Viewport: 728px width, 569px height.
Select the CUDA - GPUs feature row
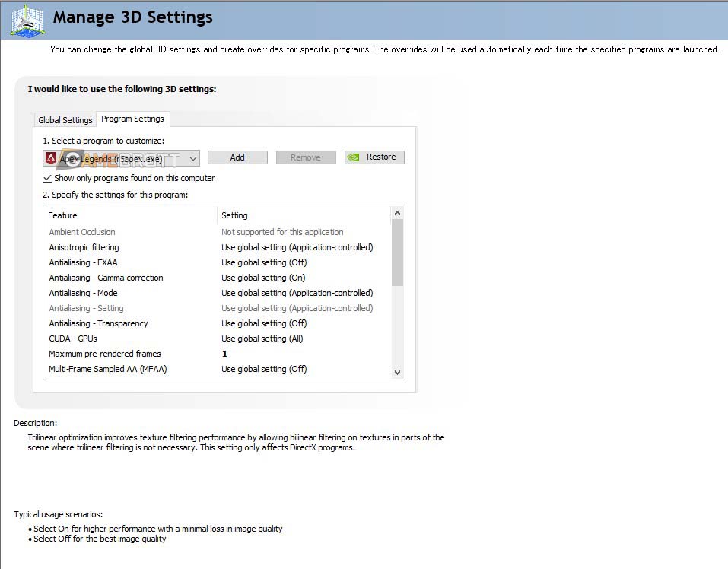coord(73,339)
